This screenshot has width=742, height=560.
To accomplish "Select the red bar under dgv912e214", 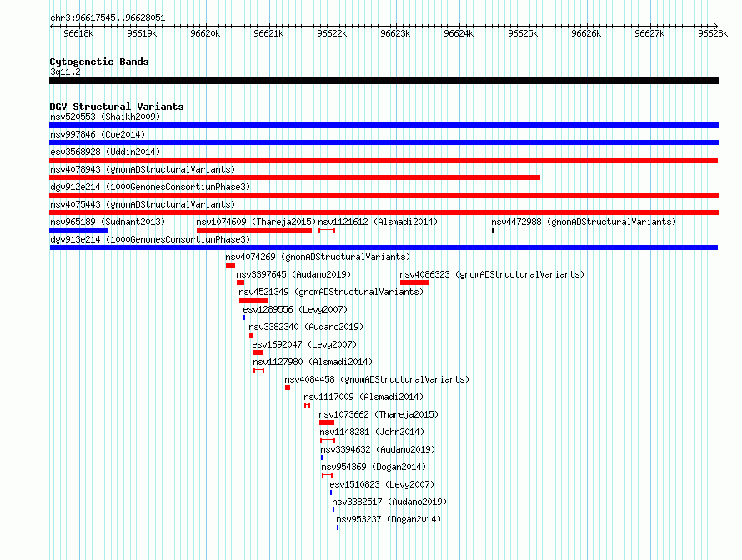I will point(384,195).
